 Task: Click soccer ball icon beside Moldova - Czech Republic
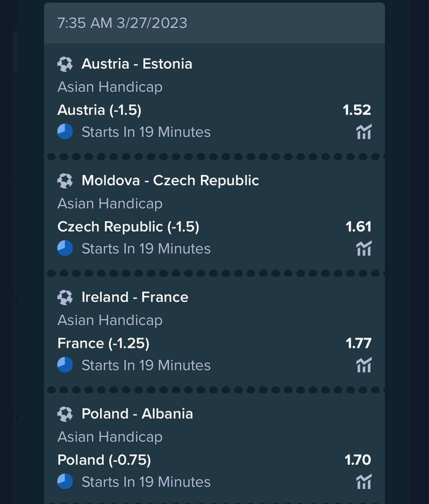(x=65, y=181)
